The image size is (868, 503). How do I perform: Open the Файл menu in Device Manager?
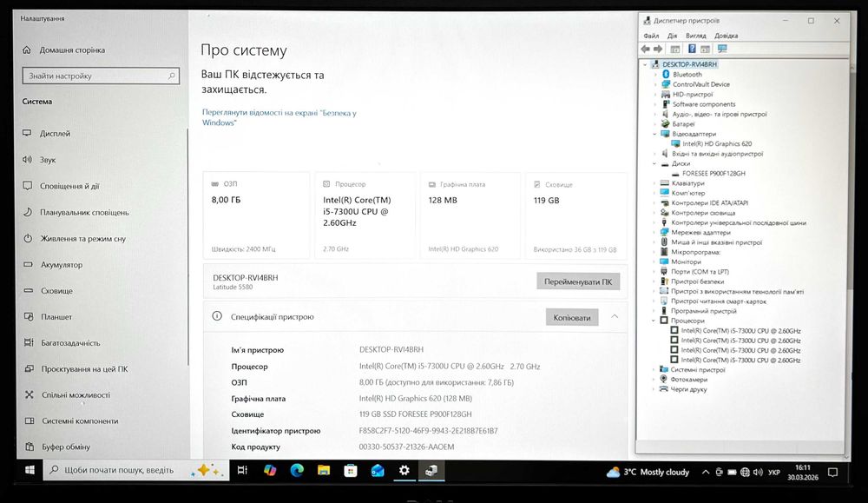tap(651, 36)
